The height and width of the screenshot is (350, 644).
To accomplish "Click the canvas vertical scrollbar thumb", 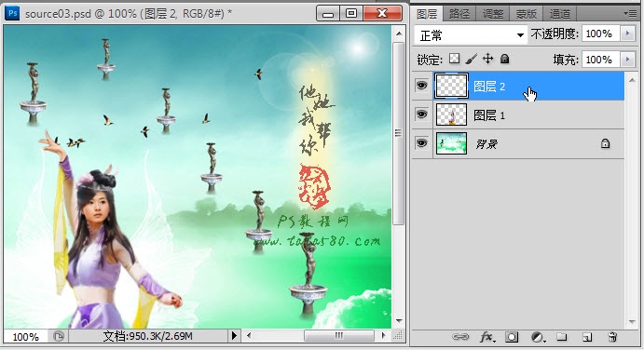I will coord(398,133).
